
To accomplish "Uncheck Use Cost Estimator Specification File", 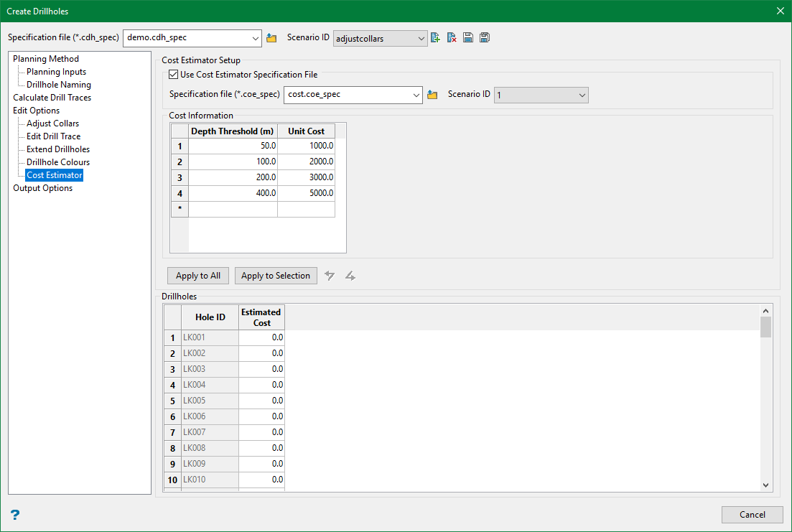I will [x=173, y=75].
